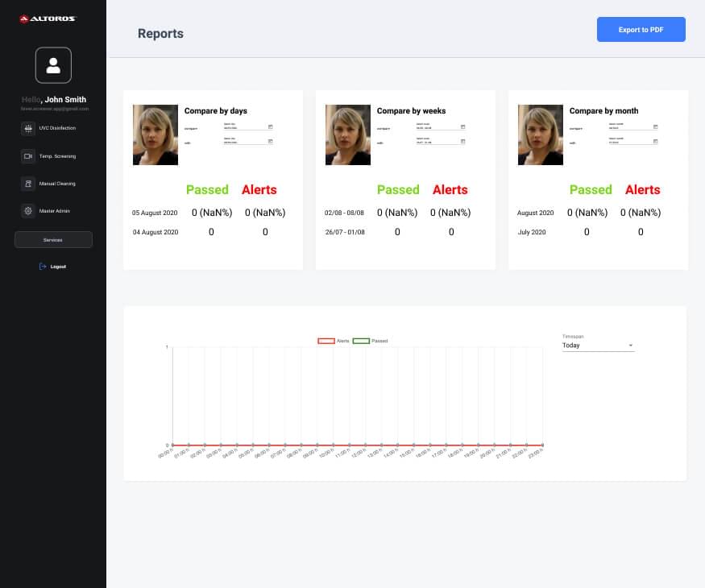Click the Manual Cleaning sidebar icon
The width and height of the screenshot is (705, 588).
[x=27, y=184]
